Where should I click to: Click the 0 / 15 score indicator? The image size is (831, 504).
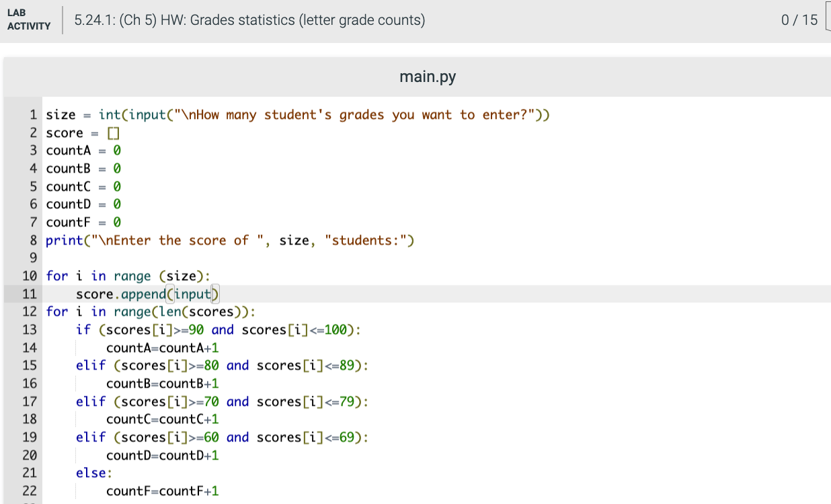click(799, 20)
